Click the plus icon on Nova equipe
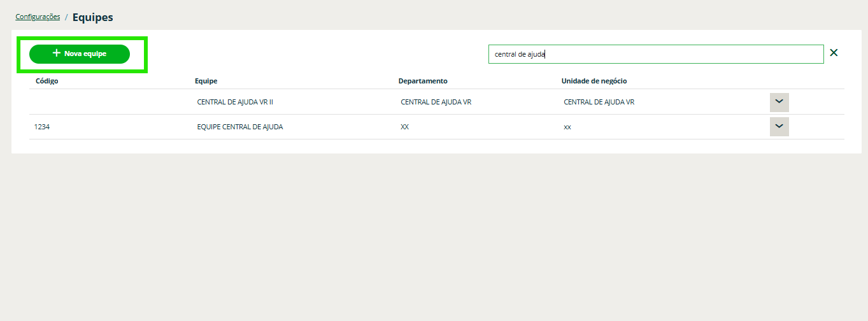The height and width of the screenshot is (321, 868). 56,53
